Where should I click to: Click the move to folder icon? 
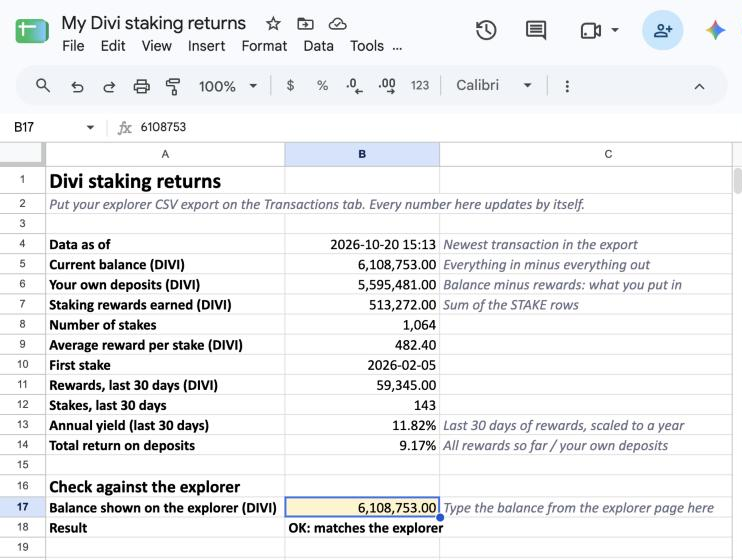click(305, 23)
